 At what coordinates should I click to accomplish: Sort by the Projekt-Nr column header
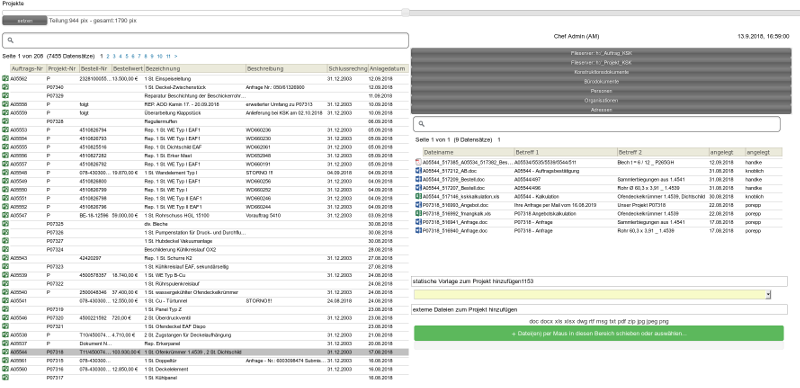point(62,68)
